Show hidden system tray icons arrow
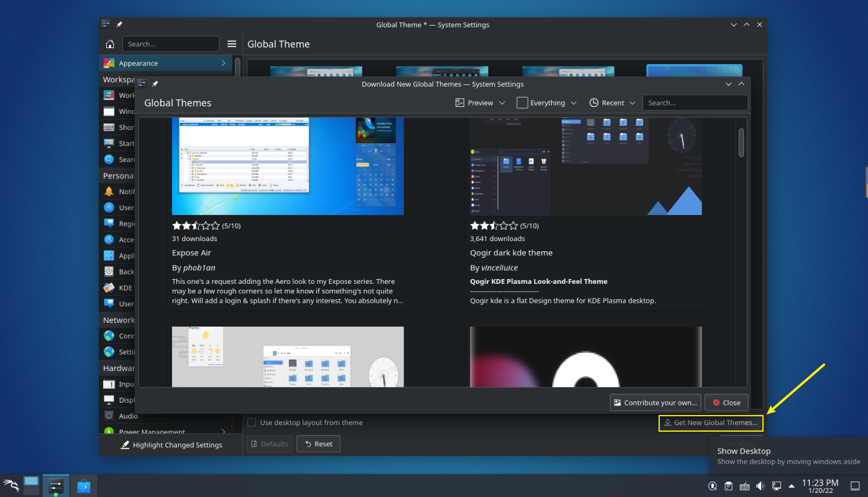 791,486
